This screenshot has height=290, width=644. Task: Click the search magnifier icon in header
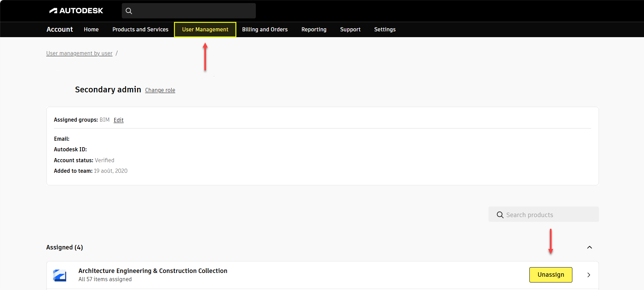pyautogui.click(x=129, y=11)
